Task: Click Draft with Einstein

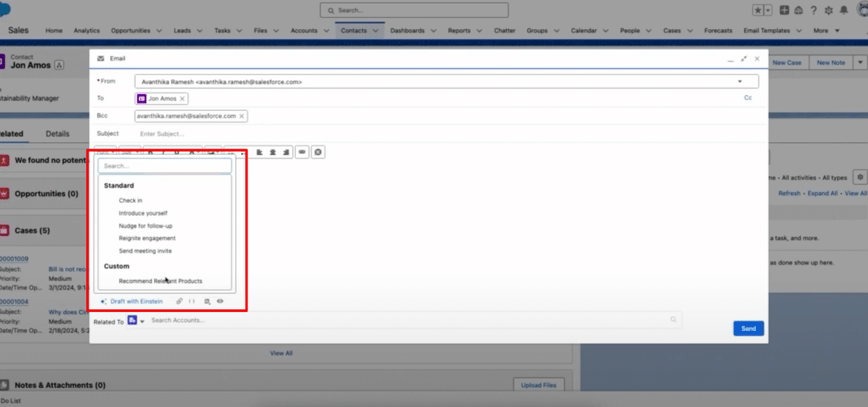Action: (132, 301)
